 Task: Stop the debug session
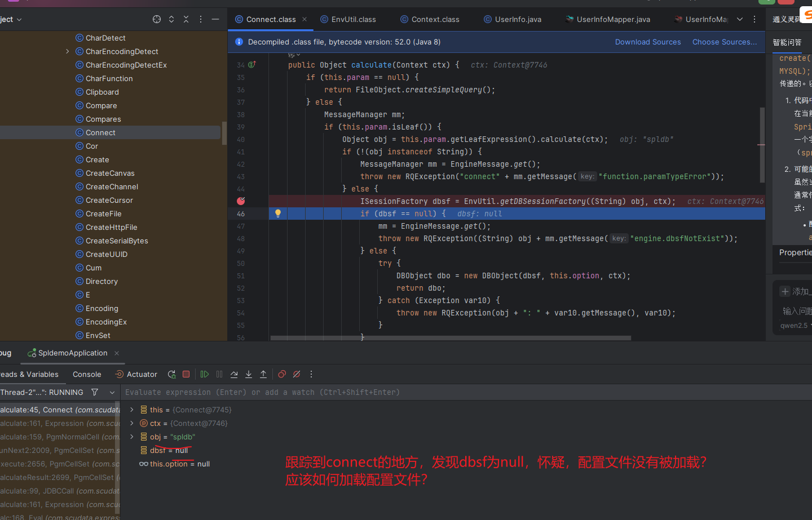point(186,374)
